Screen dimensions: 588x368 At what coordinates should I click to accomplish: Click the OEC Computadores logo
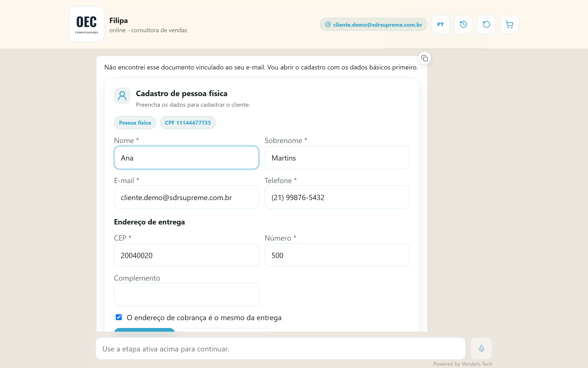(87, 24)
